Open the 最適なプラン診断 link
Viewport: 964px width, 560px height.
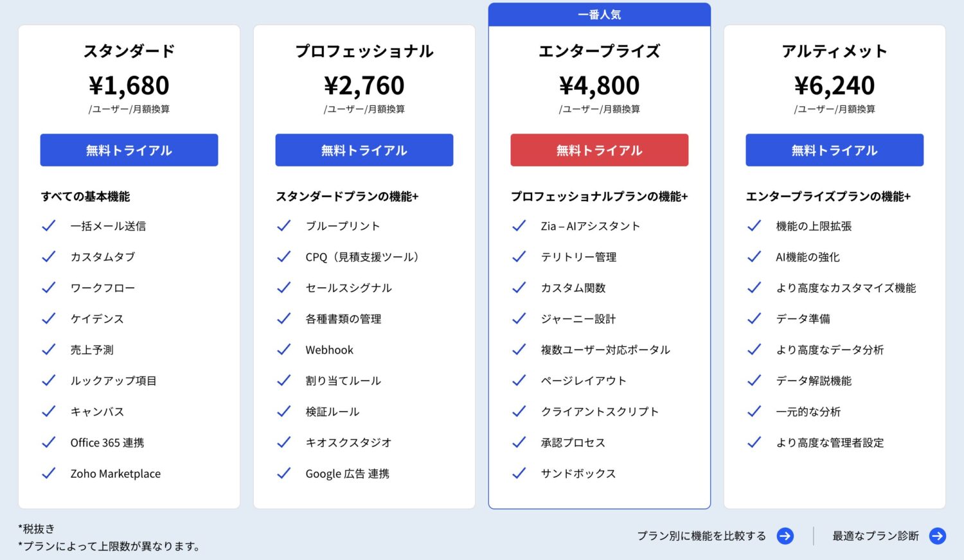pyautogui.click(x=875, y=535)
